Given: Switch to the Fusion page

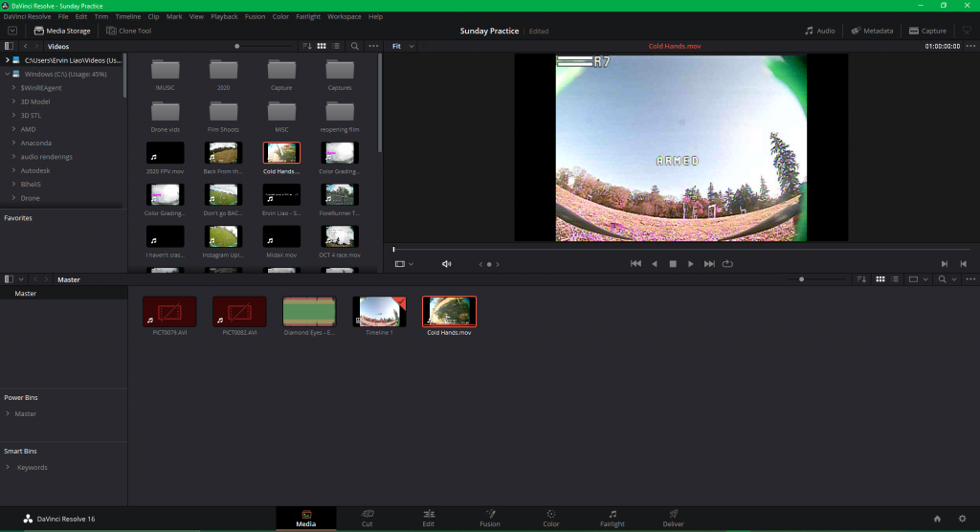Looking at the screenshot, I should (x=489, y=519).
